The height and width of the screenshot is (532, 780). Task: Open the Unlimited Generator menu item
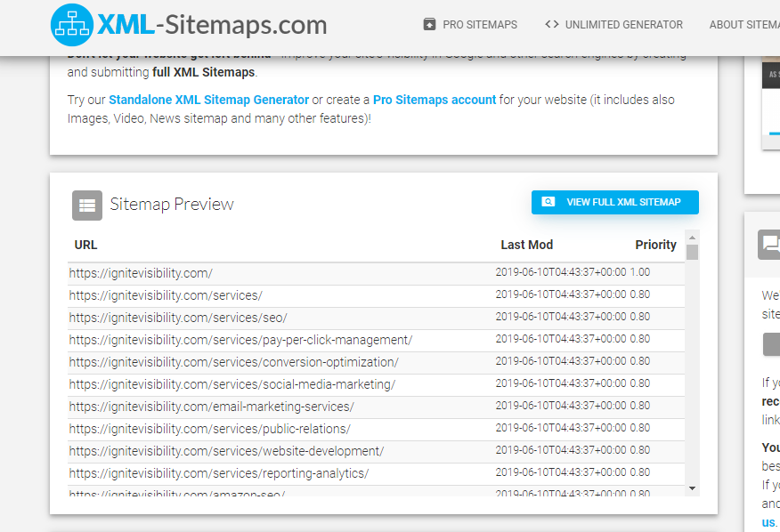[x=623, y=25]
